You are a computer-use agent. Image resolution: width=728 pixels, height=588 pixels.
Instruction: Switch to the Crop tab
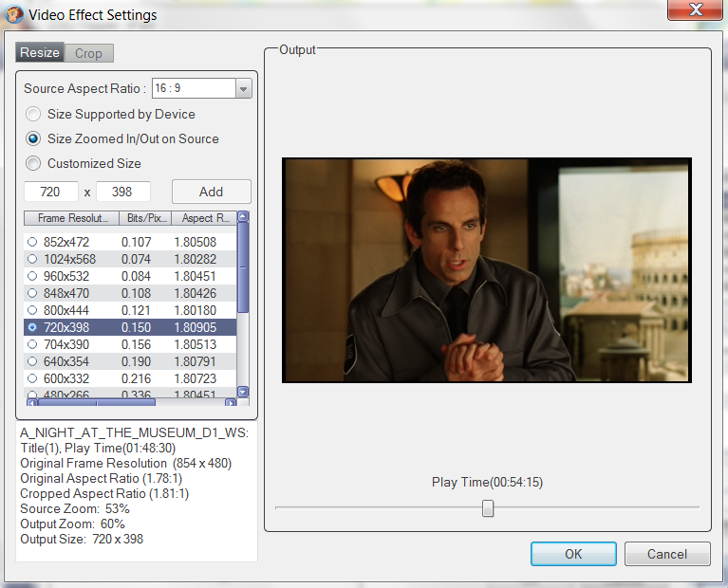(x=88, y=53)
